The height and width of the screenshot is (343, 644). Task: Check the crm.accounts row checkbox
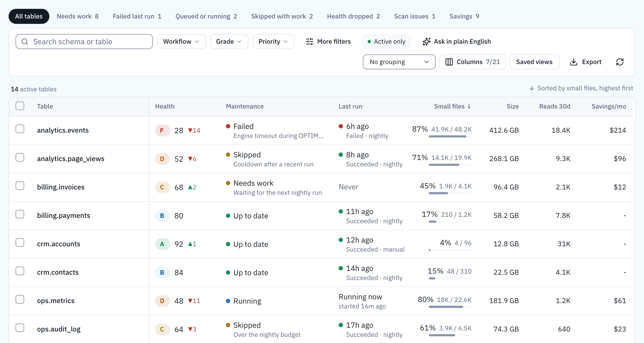click(x=20, y=243)
